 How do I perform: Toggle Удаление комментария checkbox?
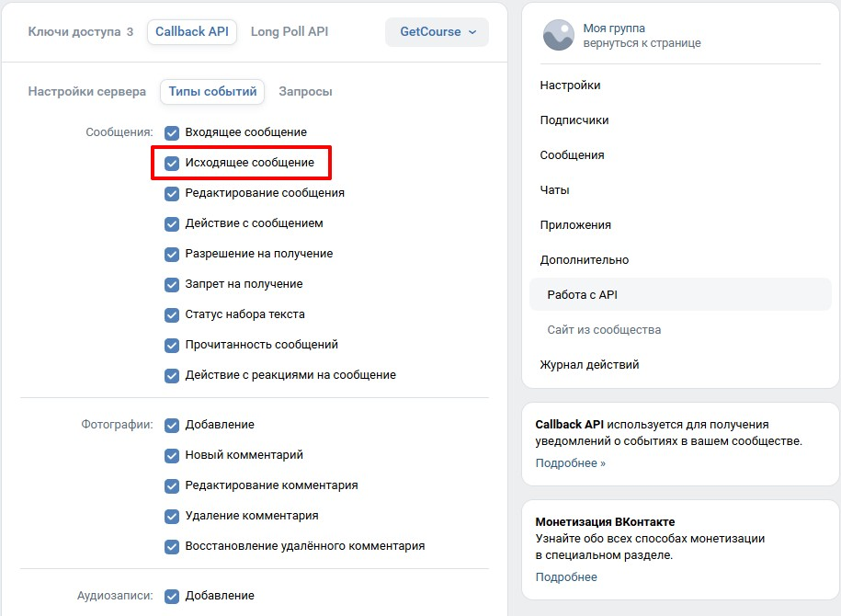172,516
